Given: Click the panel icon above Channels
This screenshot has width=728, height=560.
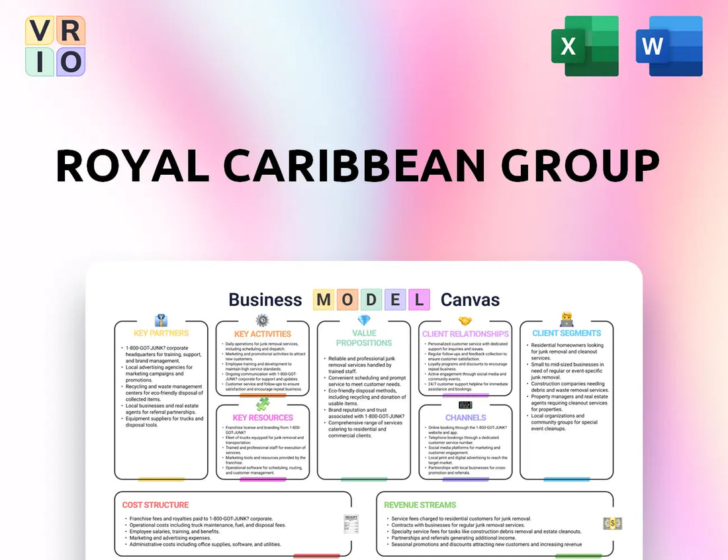Looking at the screenshot, I should tap(465, 405).
